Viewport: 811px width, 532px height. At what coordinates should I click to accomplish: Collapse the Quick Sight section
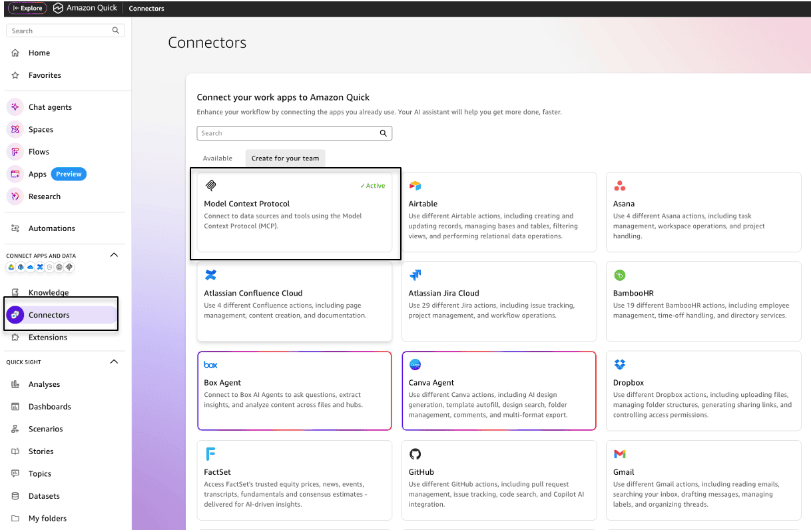coord(114,362)
